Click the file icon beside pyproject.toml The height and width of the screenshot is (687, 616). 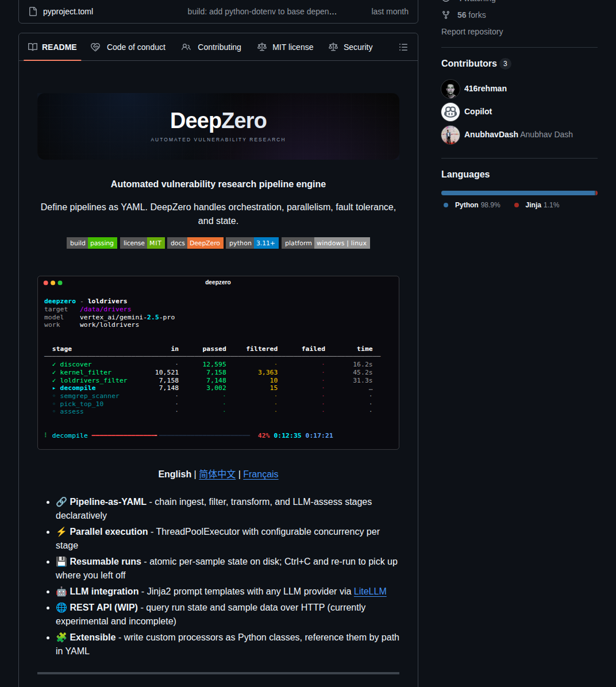(x=33, y=12)
